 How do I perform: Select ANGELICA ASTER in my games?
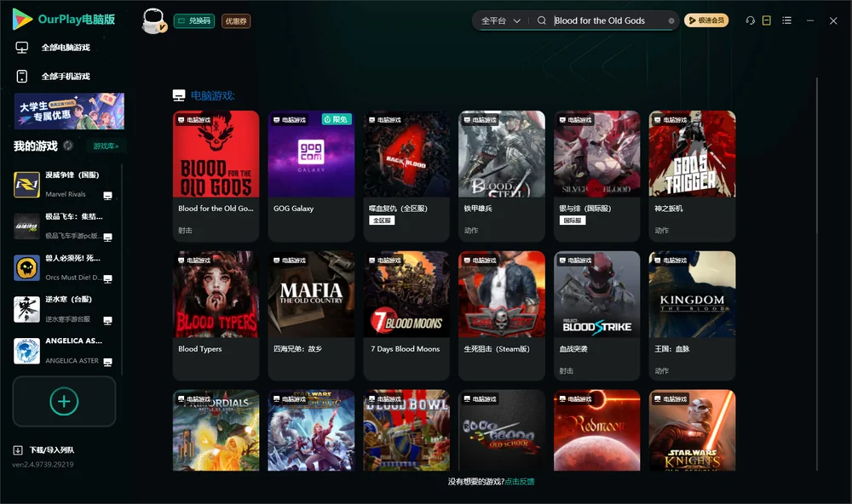click(64, 351)
